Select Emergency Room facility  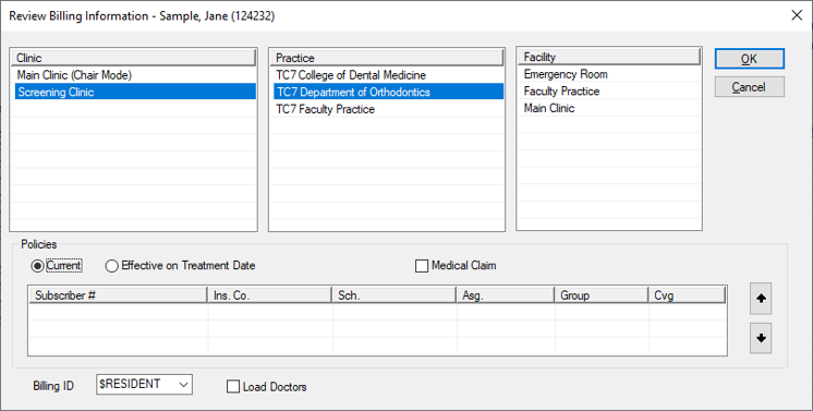(566, 74)
